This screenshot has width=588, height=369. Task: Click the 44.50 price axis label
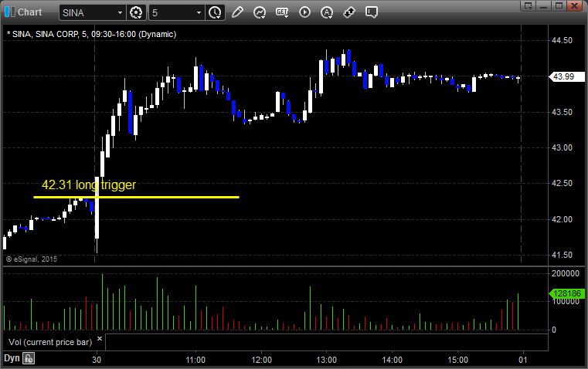pos(563,40)
